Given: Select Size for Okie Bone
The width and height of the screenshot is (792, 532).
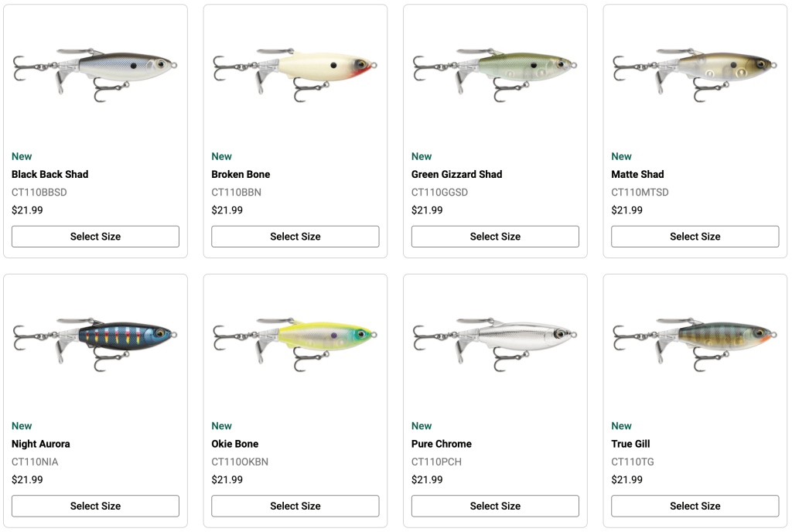Looking at the screenshot, I should coord(295,506).
